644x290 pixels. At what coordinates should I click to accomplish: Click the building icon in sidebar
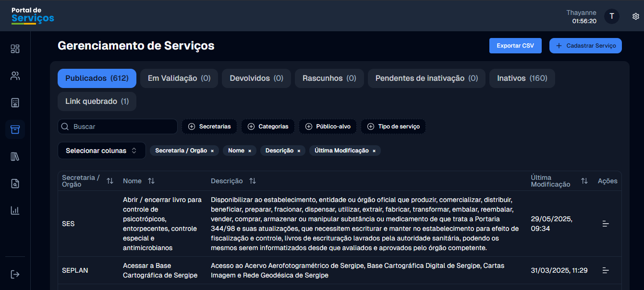(15, 102)
